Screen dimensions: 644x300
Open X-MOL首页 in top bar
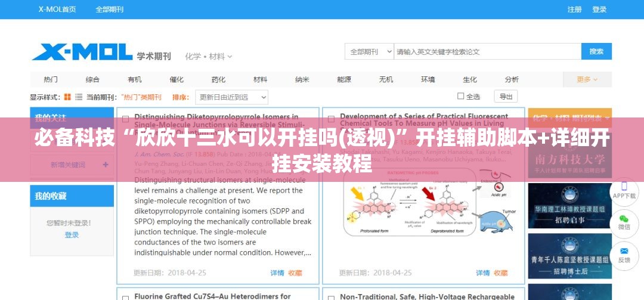tap(57, 9)
